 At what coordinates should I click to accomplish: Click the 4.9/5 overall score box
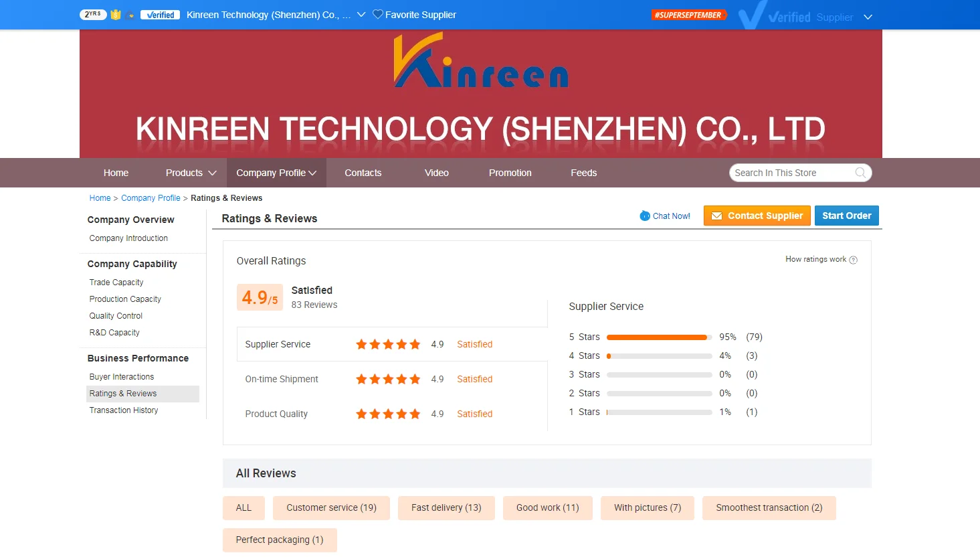click(x=260, y=297)
